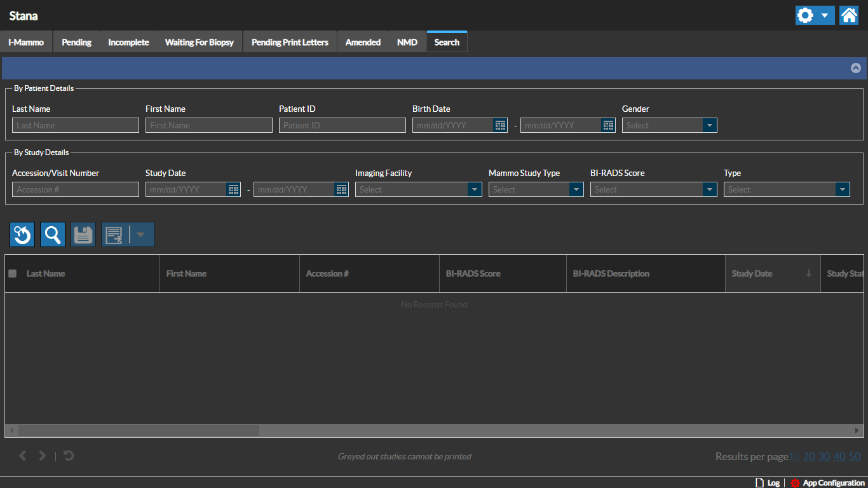
Task: Click the magnifying glass search icon
Action: pyautogui.click(x=53, y=234)
